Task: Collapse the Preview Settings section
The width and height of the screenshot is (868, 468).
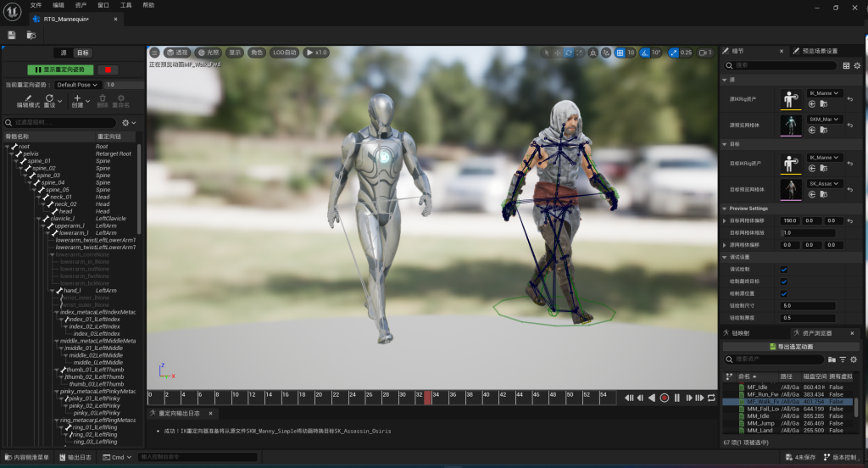Action: 725,209
